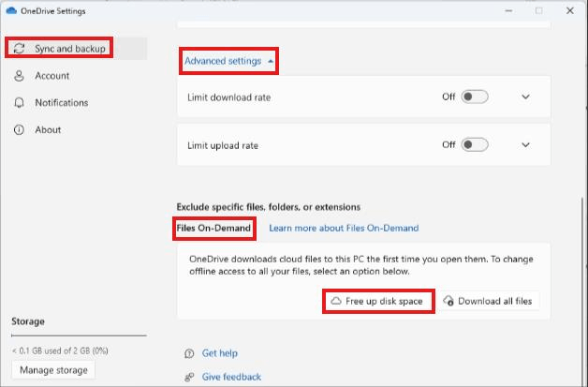The height and width of the screenshot is (387, 588).
Task: Click the Get help question icon
Action: [x=189, y=353]
